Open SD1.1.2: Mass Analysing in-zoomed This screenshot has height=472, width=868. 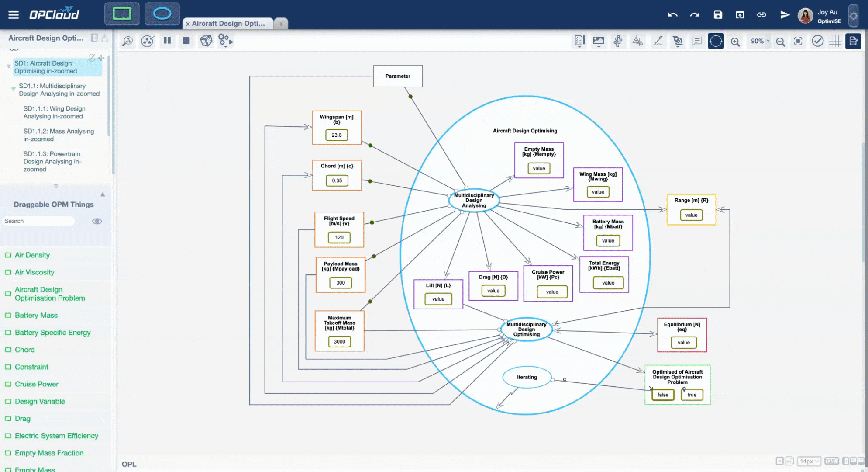pyautogui.click(x=59, y=135)
